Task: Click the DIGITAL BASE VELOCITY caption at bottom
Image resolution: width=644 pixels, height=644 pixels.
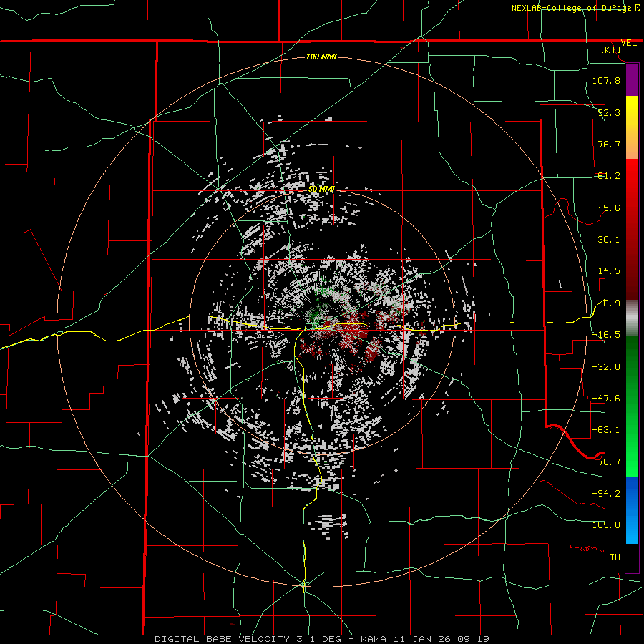Action: [x=322, y=639]
